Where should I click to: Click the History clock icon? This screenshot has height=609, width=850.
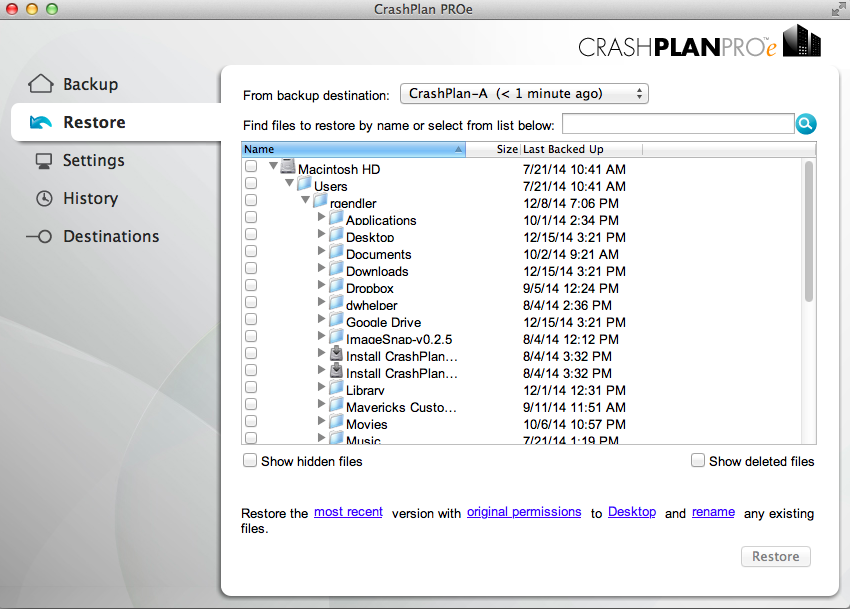coord(44,198)
